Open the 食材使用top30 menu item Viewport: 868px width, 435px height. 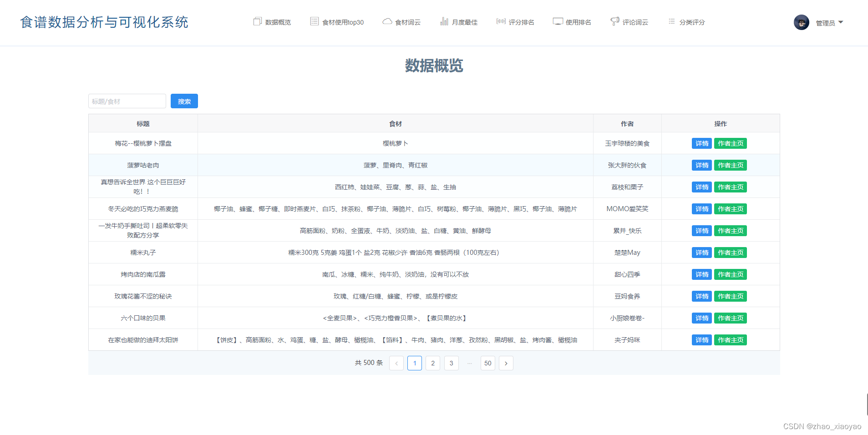pos(337,22)
